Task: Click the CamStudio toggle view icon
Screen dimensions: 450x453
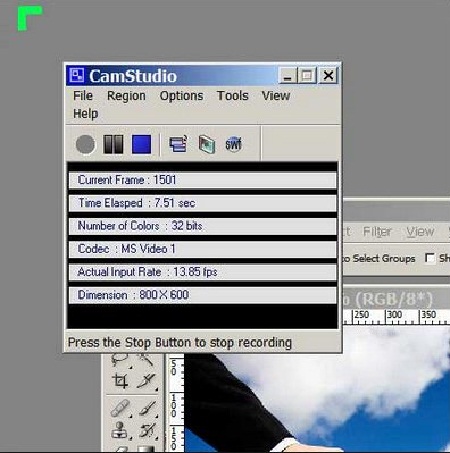Action: click(x=178, y=144)
